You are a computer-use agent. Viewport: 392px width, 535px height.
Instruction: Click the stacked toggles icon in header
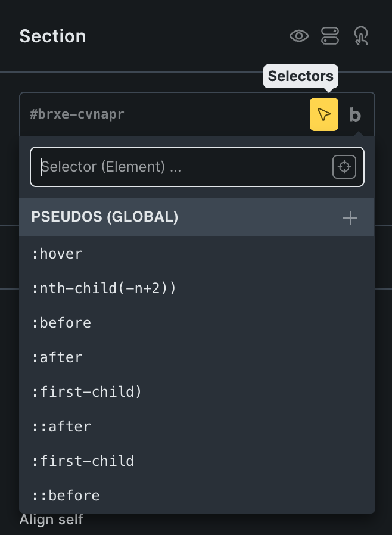[x=330, y=36]
